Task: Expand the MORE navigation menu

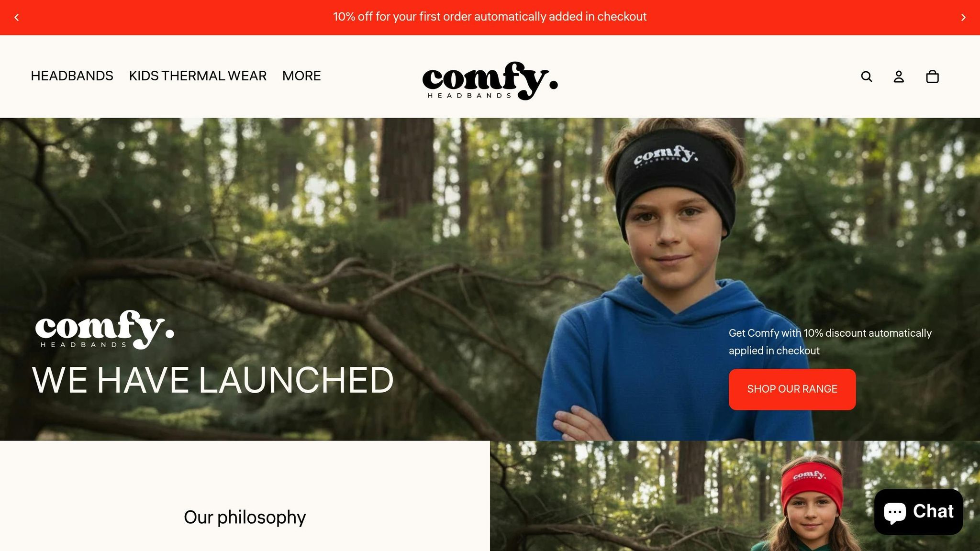Action: tap(301, 76)
